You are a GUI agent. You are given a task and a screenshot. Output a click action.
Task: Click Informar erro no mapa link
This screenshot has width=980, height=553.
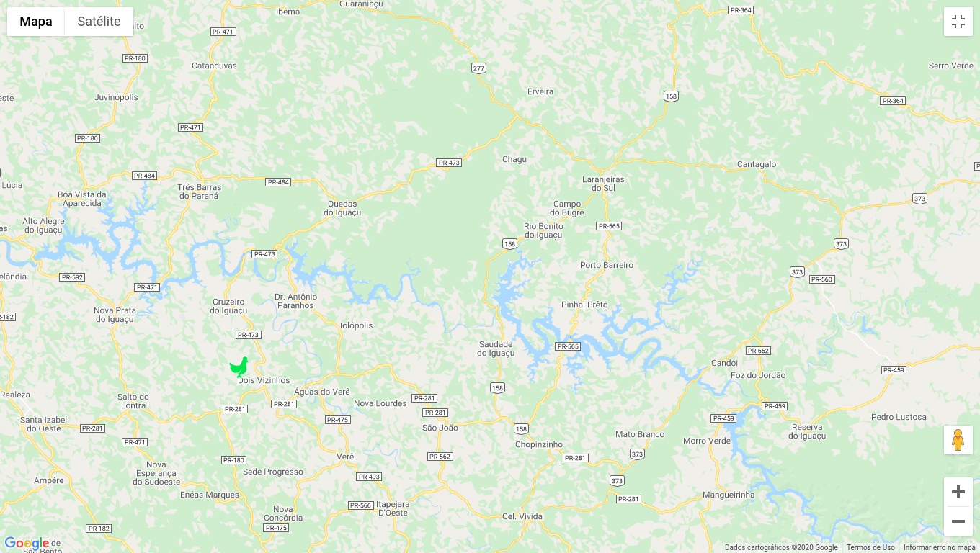pyautogui.click(x=940, y=547)
